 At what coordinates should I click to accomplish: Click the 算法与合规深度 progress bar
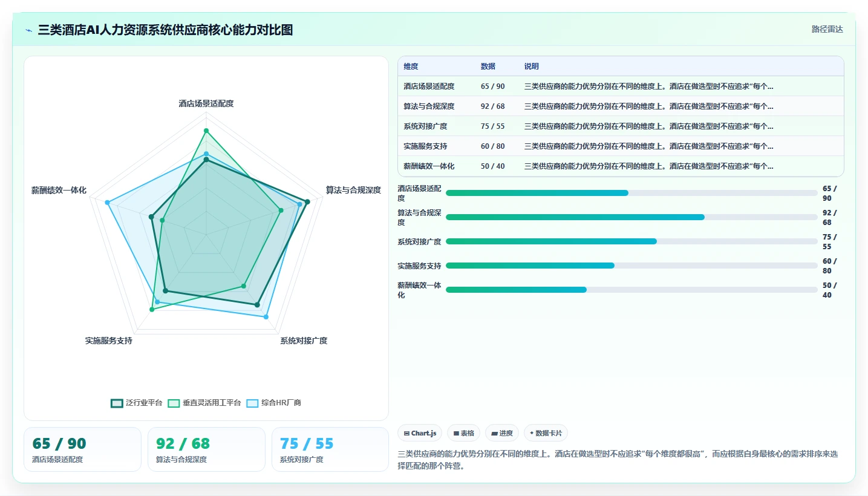[x=631, y=217]
